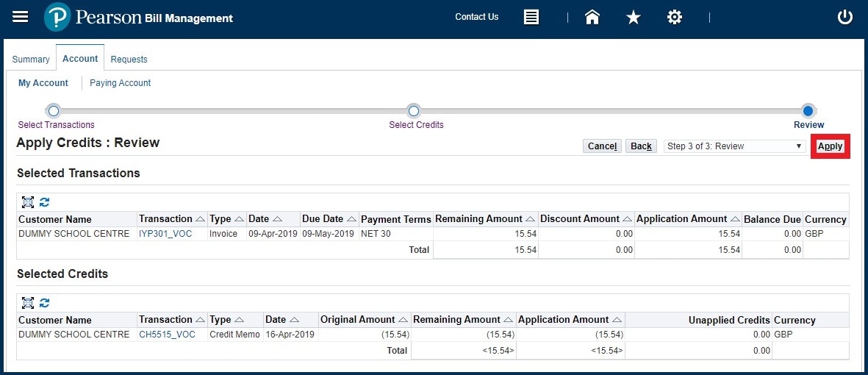
Task: Click the Cancel button
Action: (x=602, y=146)
